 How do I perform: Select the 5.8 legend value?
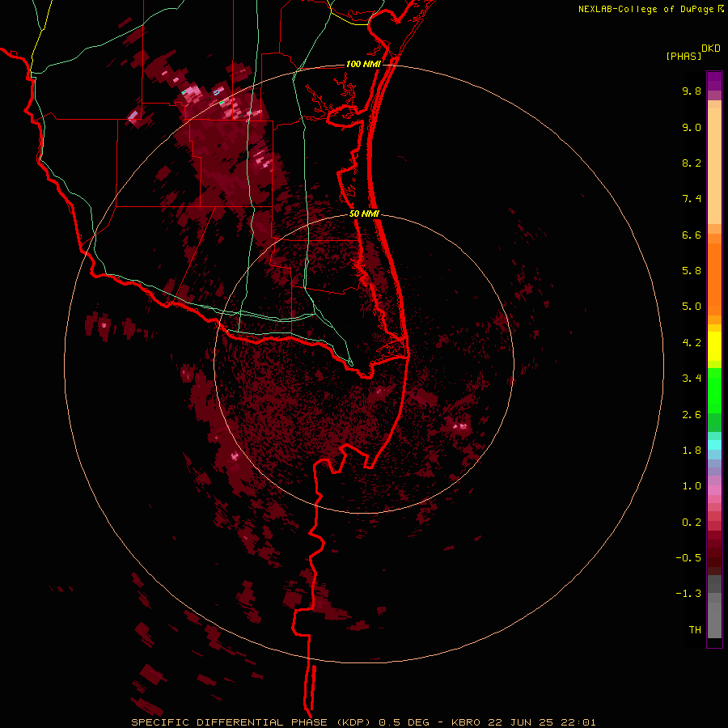coord(692,271)
